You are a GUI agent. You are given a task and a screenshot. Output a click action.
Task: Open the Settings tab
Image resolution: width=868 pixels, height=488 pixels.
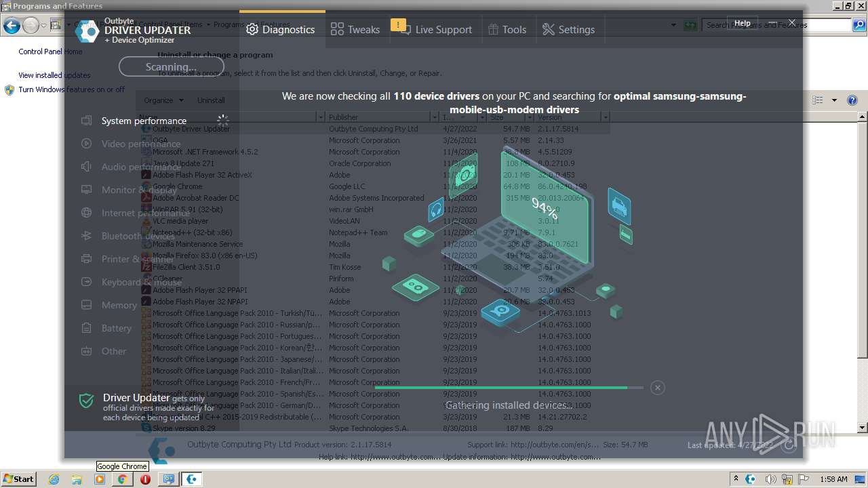pyautogui.click(x=568, y=29)
